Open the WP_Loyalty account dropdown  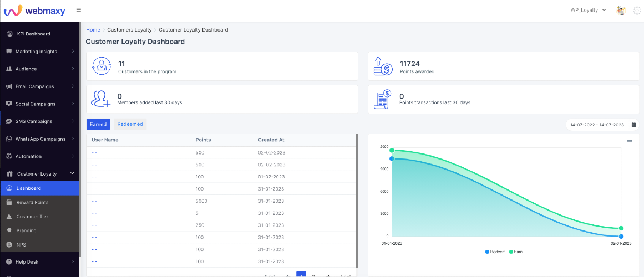tap(588, 10)
